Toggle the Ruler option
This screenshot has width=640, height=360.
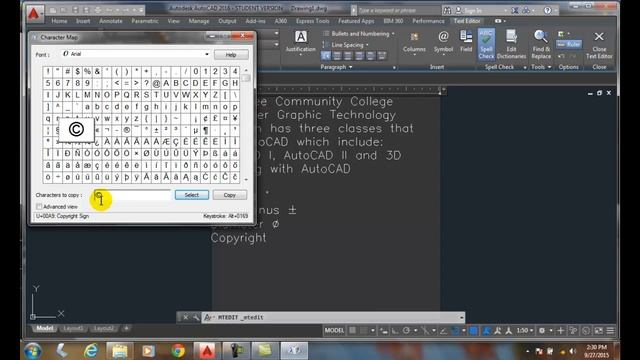569,44
